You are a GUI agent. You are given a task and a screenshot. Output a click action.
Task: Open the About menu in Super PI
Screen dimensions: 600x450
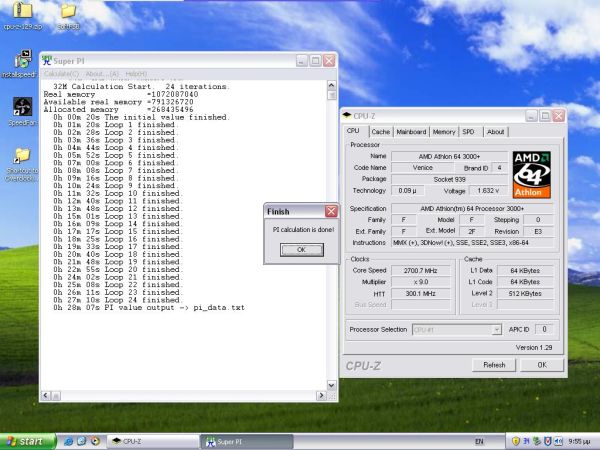pyautogui.click(x=102, y=73)
